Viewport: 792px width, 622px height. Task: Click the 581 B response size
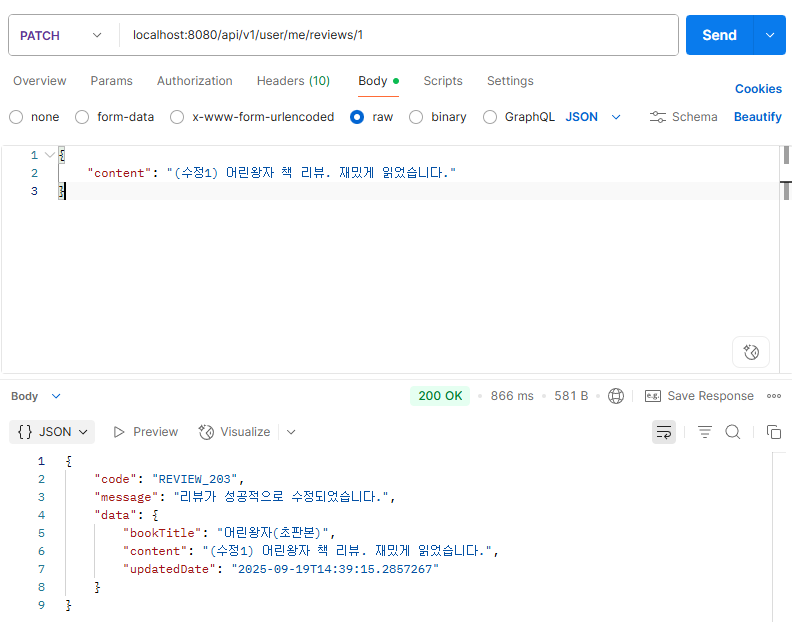[x=571, y=396]
